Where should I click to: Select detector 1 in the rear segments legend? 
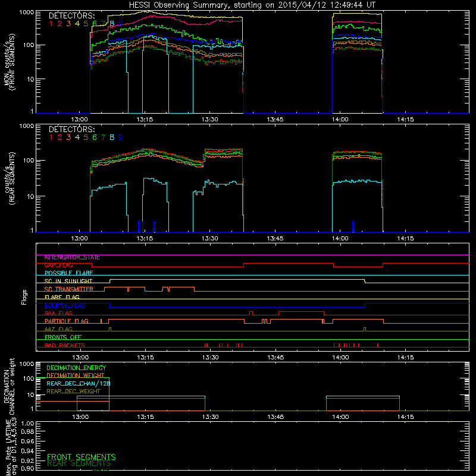click(51, 137)
